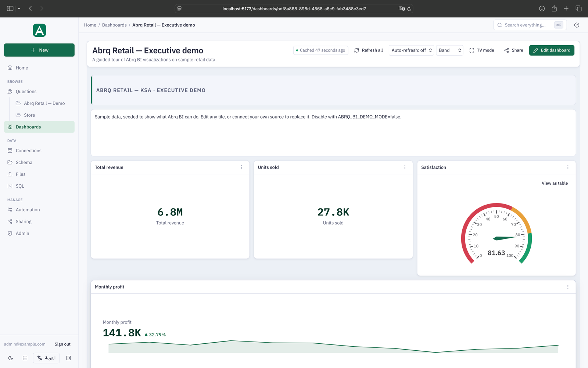Open the Band dropdown
588x368 pixels.
(x=449, y=50)
